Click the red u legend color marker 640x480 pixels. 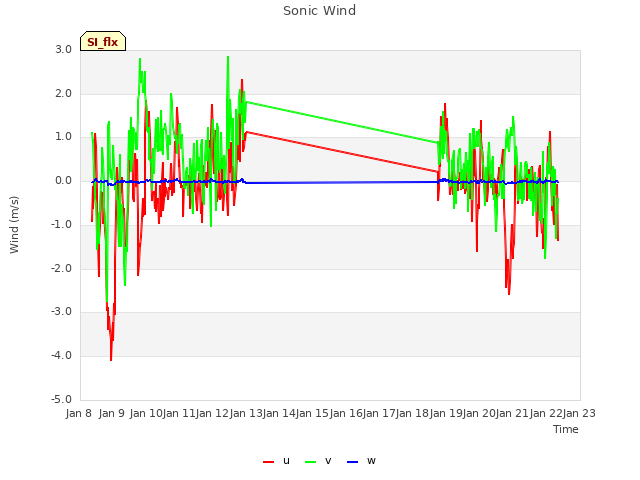coord(269,462)
